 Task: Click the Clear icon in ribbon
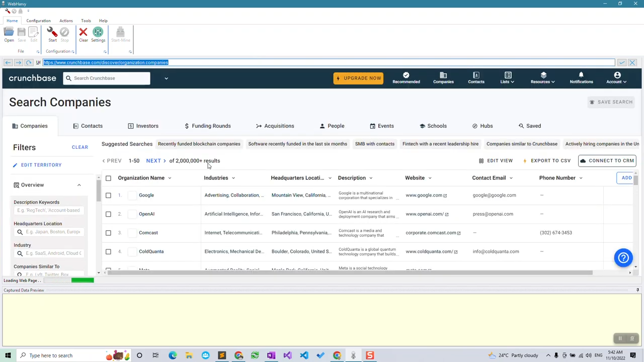pyautogui.click(x=84, y=34)
